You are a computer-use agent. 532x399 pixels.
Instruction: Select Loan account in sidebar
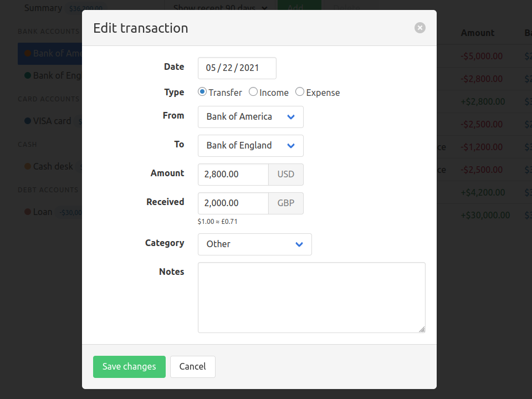pyautogui.click(x=50, y=212)
